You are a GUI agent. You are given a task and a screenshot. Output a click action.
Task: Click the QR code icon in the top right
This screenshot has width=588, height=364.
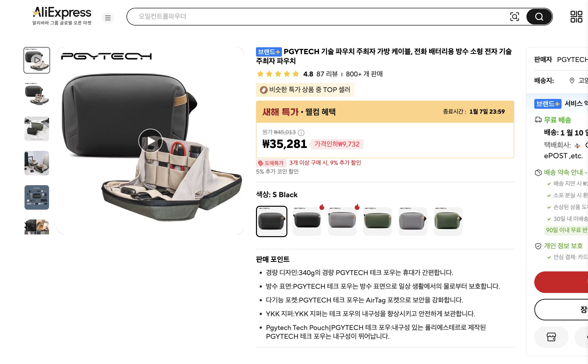point(577,17)
